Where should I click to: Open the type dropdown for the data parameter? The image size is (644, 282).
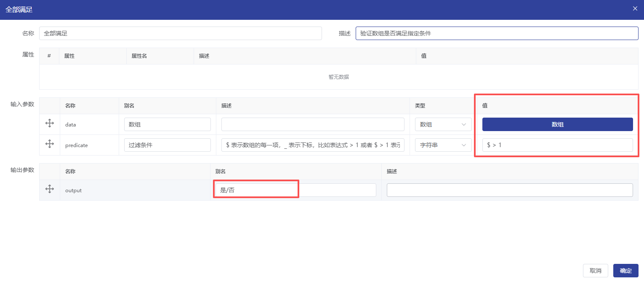pos(443,124)
